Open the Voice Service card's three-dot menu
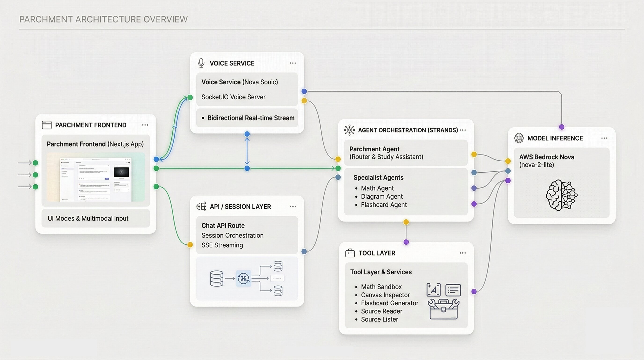Viewport: 644px width, 360px height. point(293,63)
